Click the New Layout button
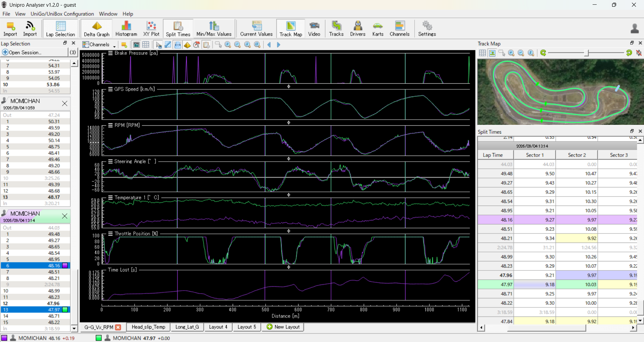 (x=283, y=327)
